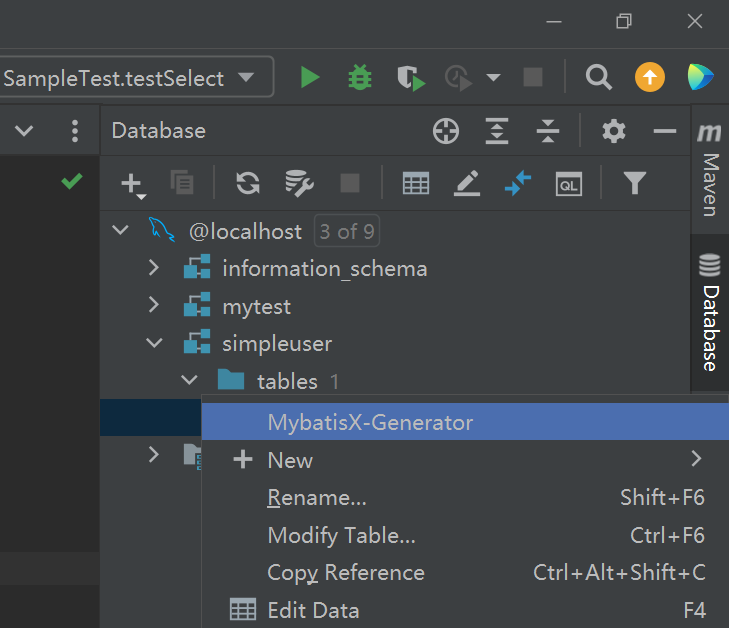The width and height of the screenshot is (729, 628).
Task: Select the @localhost tree node
Action: click(x=245, y=231)
